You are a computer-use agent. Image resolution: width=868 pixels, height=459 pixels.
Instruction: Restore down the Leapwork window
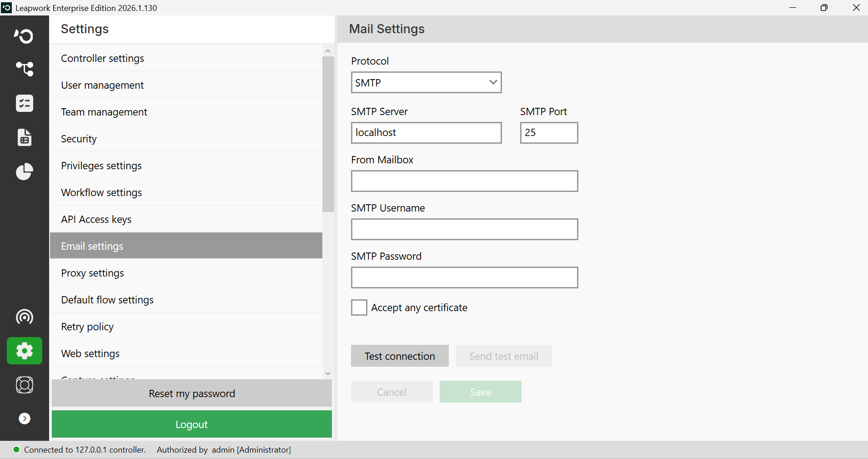click(824, 8)
